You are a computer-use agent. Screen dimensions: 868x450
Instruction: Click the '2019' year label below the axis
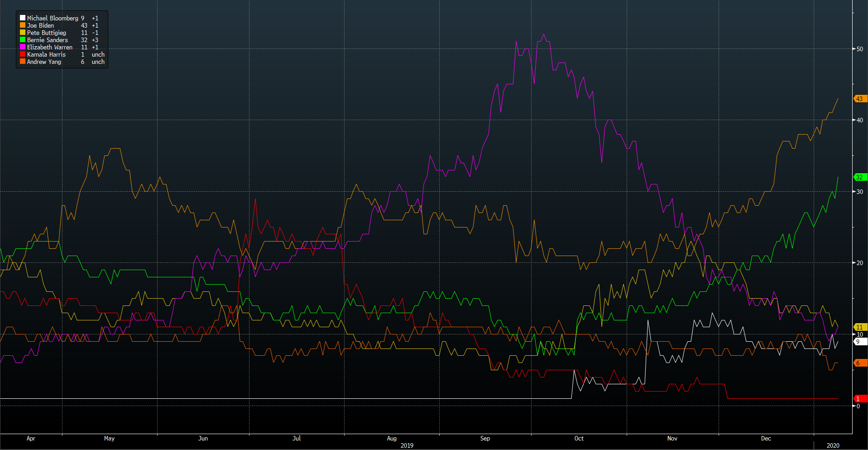coord(407,445)
